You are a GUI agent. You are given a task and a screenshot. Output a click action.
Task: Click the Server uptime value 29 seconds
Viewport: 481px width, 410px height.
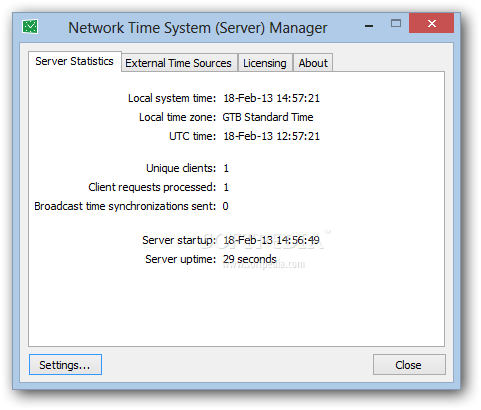pyautogui.click(x=250, y=259)
